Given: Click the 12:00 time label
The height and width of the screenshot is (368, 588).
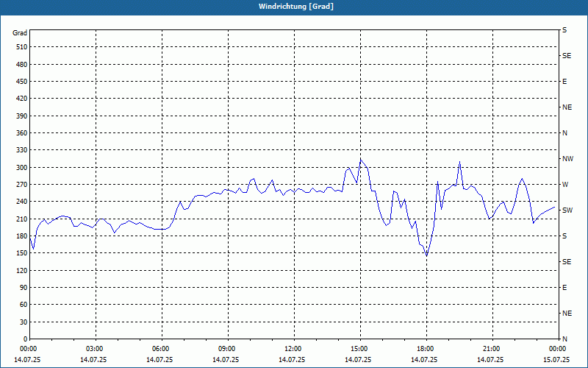Looking at the screenshot, I should tap(294, 349).
